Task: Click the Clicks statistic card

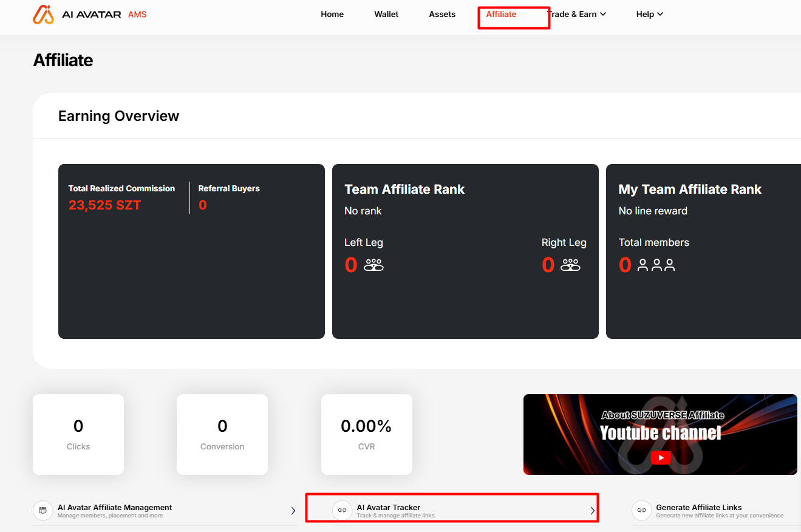Action: (x=78, y=434)
